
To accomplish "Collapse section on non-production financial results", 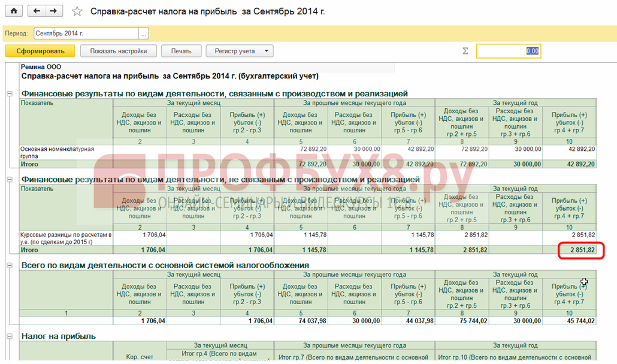I will [x=10, y=180].
